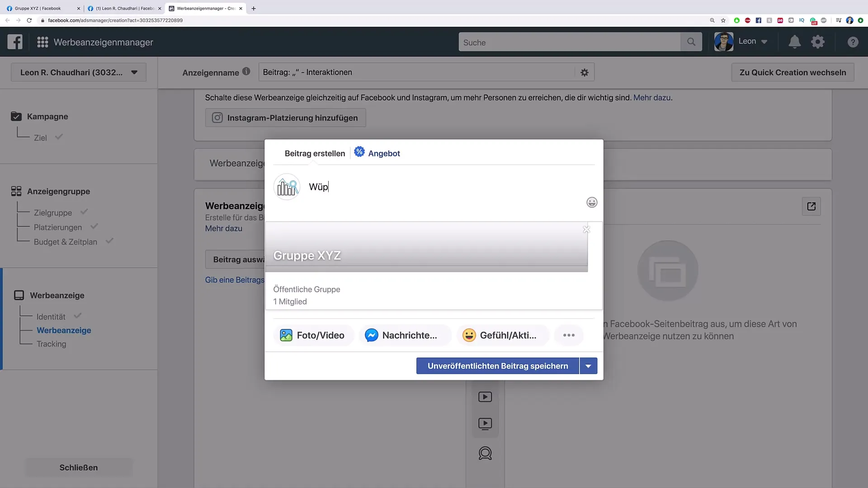
Task: Click the Gruppe XYZ preview card
Action: click(434, 266)
